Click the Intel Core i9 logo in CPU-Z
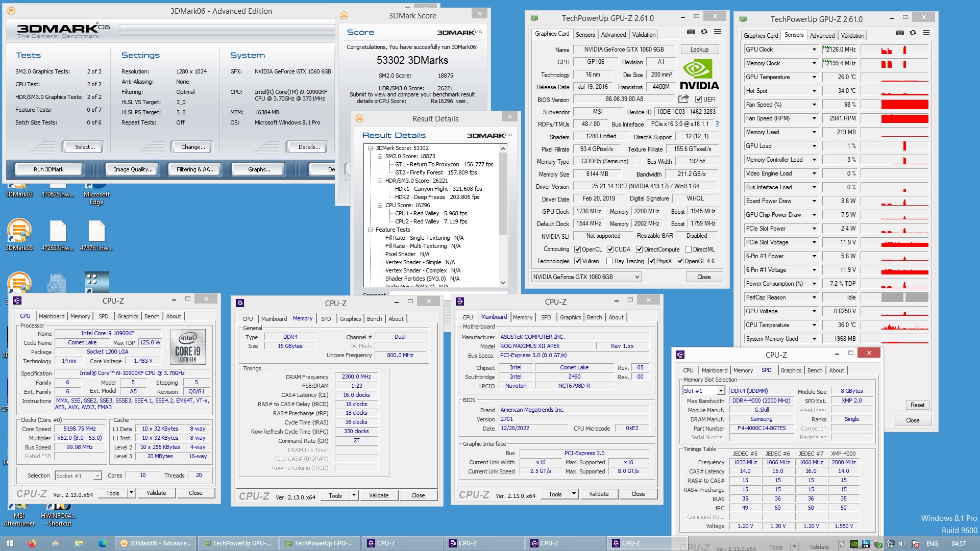The width and height of the screenshot is (980, 551). click(x=187, y=347)
